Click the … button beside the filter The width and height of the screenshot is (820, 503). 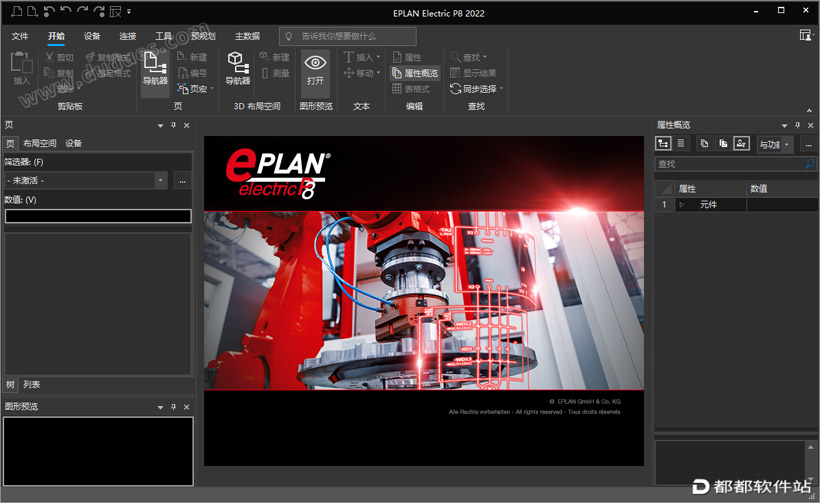(x=182, y=181)
